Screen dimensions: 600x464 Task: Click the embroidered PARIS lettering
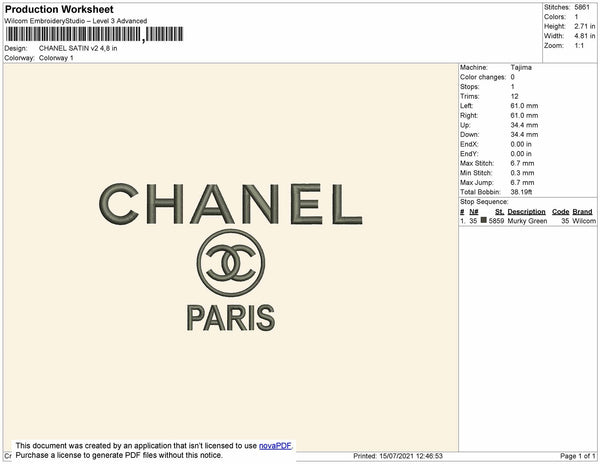point(231,318)
